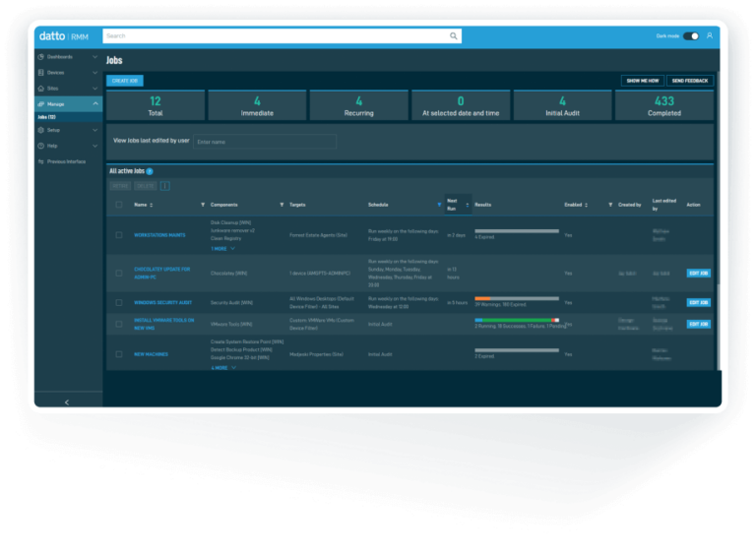Expand the Setup menu chevron
Screen dimensions: 756x554
coord(94,130)
